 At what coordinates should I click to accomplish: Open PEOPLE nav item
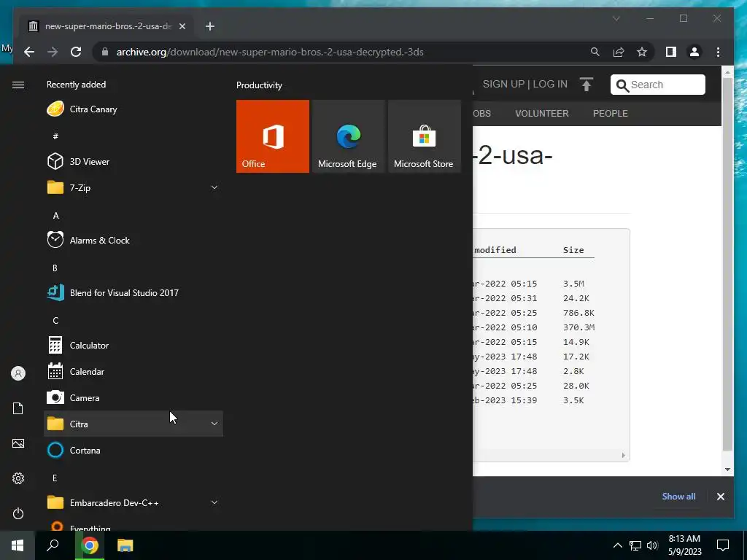(x=611, y=113)
